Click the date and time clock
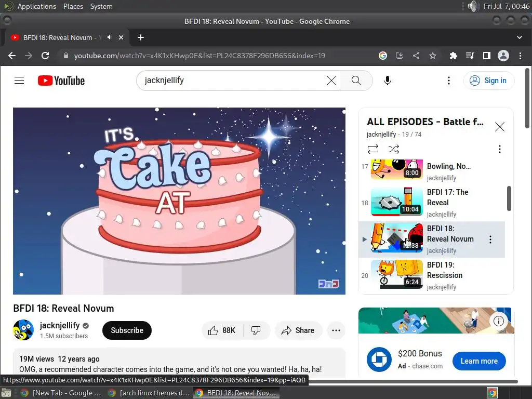The height and width of the screenshot is (399, 532). pyautogui.click(x=506, y=6)
